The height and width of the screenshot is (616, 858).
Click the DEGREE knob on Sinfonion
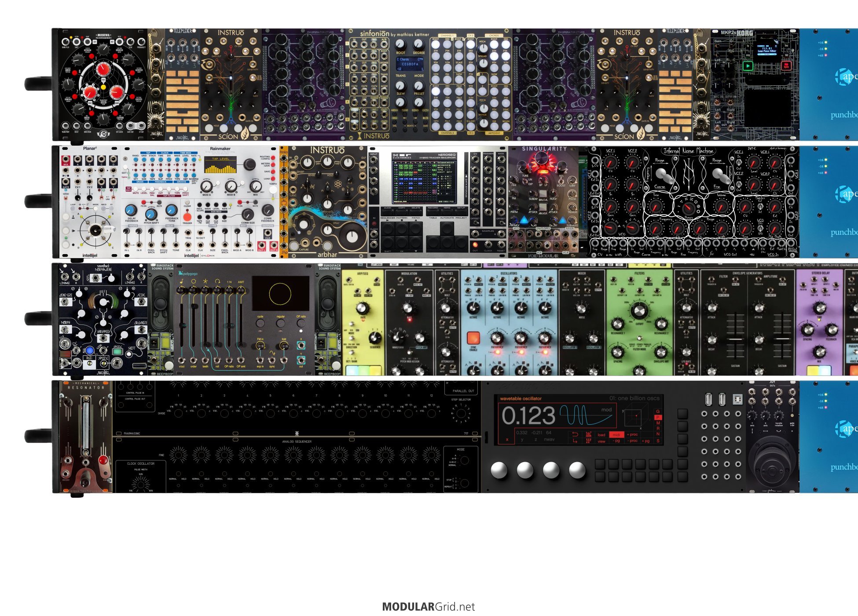(x=418, y=44)
